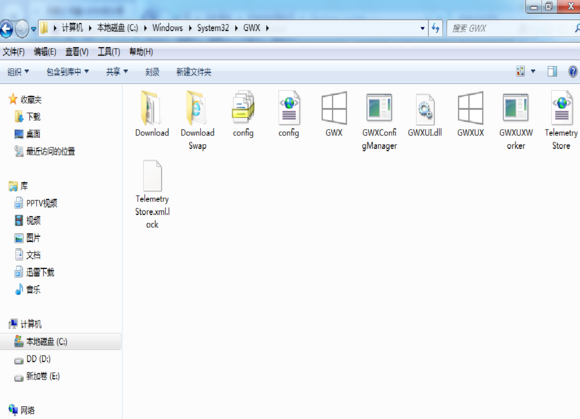
Task: Select 计算机 in the navigation pane
Action: 31,324
